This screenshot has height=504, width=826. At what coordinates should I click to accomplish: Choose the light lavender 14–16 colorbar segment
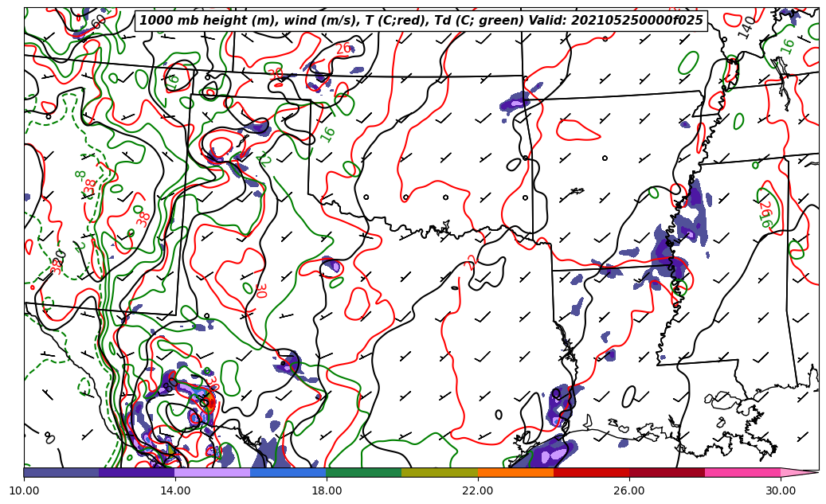(213, 472)
